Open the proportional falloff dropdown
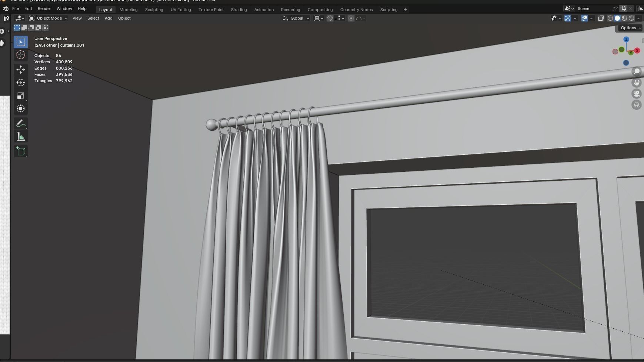Viewport: 644px width, 362px height. click(361, 18)
